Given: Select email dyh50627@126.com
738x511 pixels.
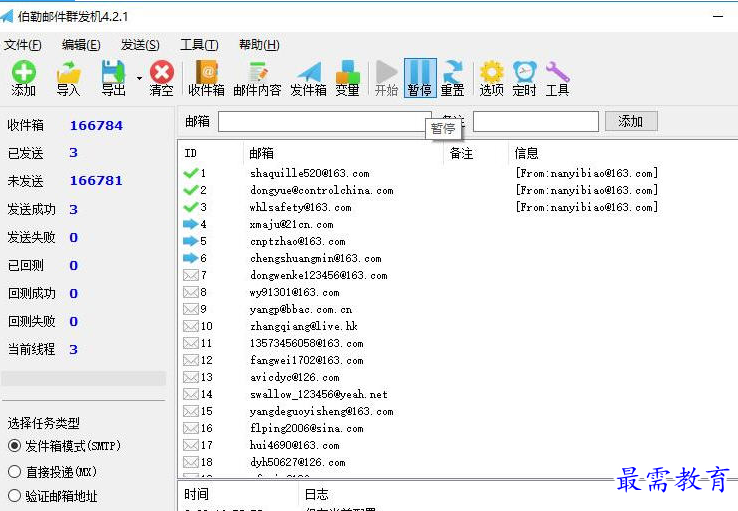Looking at the screenshot, I should coord(298,462).
